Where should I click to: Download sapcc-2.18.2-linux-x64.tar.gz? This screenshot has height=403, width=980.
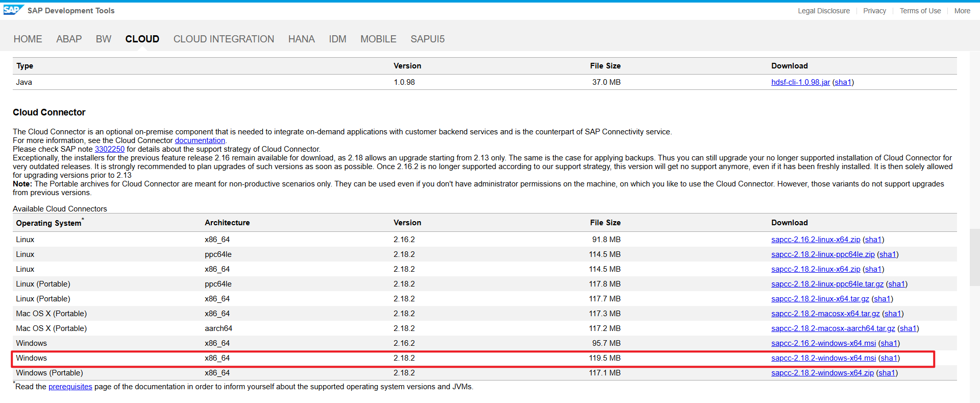click(x=820, y=299)
